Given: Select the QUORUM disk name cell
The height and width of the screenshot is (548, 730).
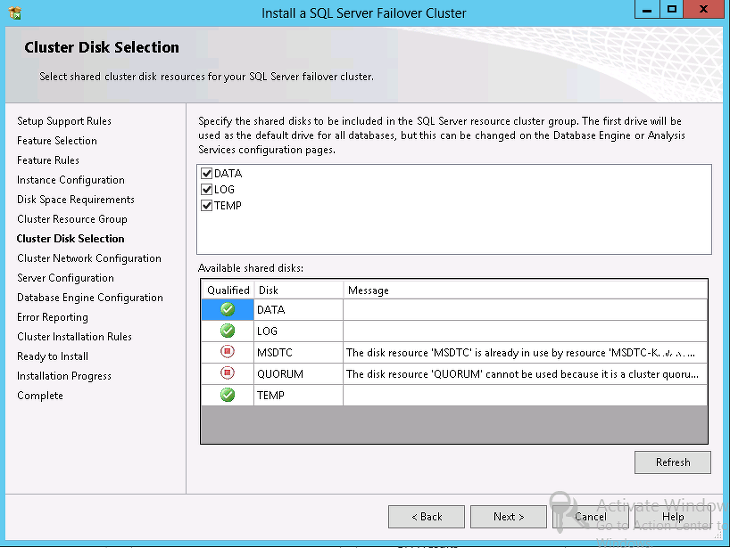Looking at the screenshot, I should [x=298, y=374].
